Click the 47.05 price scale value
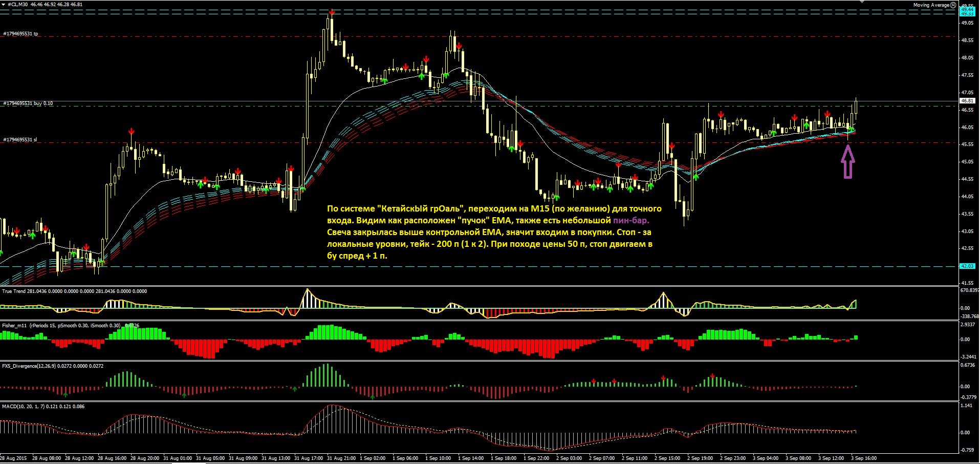980x464 pixels. pos(967,93)
